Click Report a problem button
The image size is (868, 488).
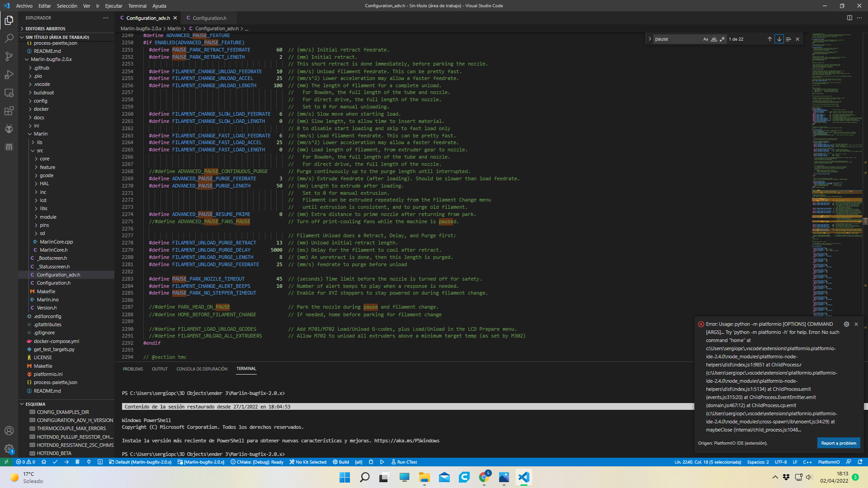(x=838, y=443)
